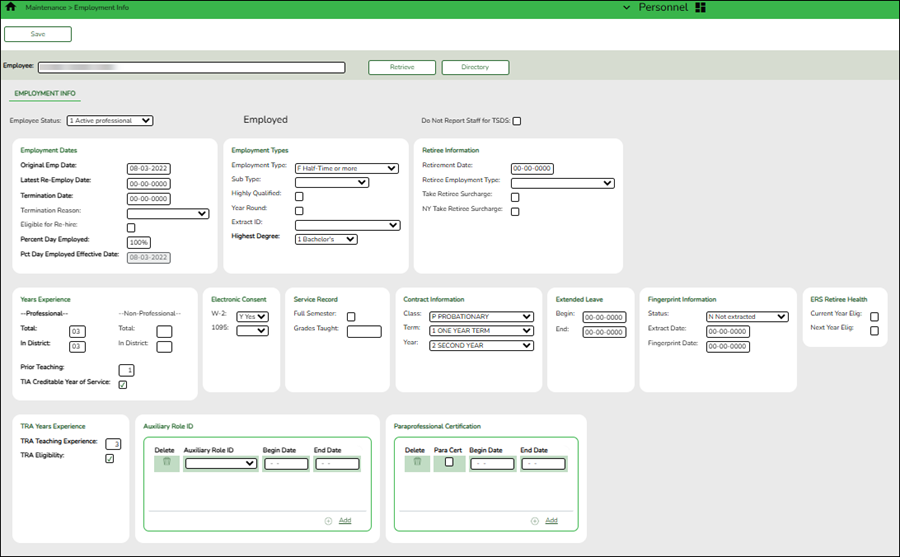900x557 pixels.
Task: Toggle Next Year Elig checkbox
Action: click(874, 331)
